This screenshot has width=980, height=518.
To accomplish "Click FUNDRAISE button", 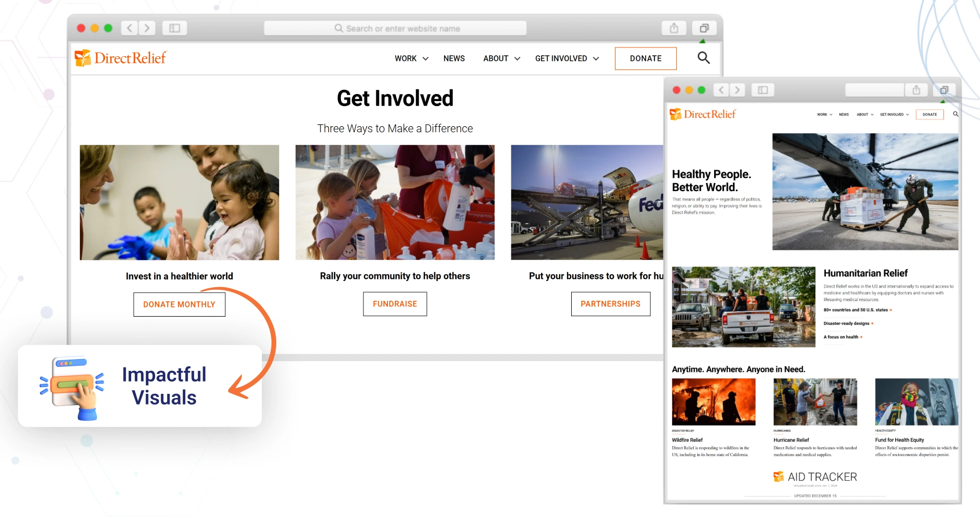I will pos(395,304).
